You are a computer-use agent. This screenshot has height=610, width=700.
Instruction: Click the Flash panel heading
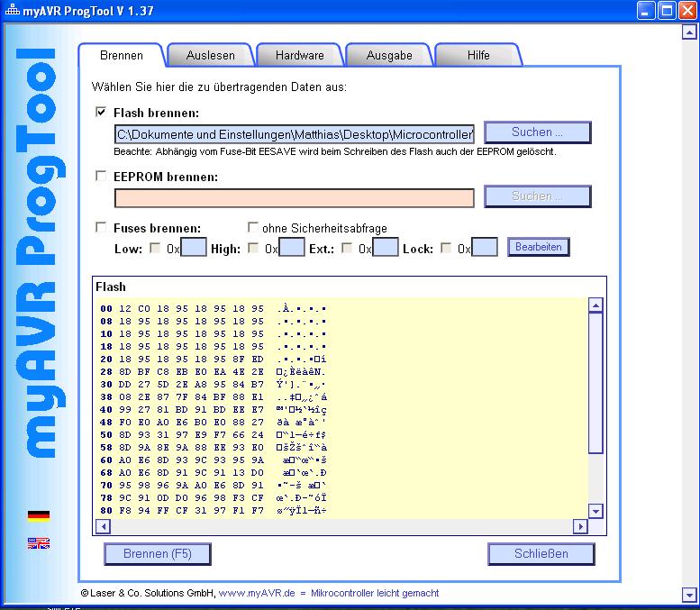click(x=111, y=287)
